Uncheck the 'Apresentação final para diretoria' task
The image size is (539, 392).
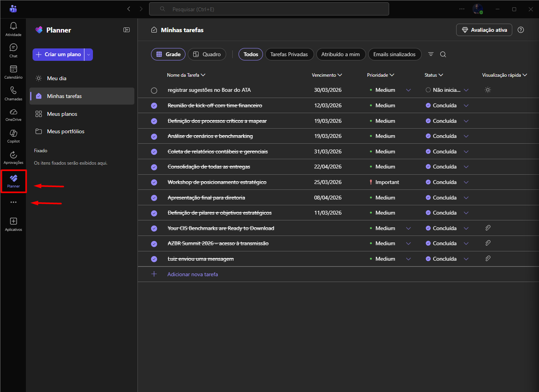click(x=154, y=198)
